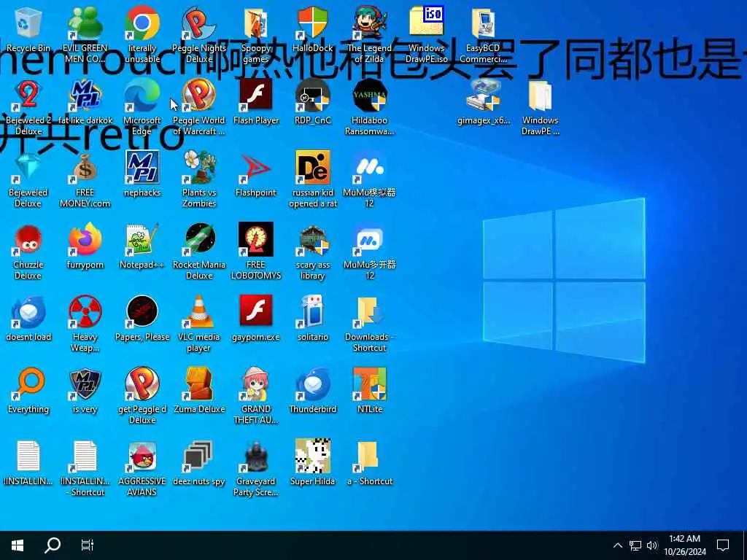747x560 pixels.
Task: Open Task View on the taskbar
Action: (x=88, y=545)
